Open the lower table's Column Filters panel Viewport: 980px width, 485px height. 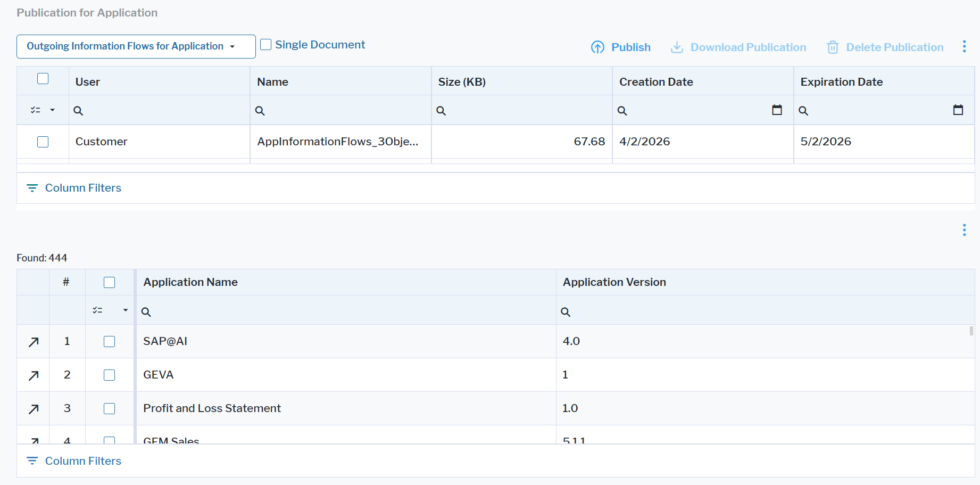[x=83, y=461]
